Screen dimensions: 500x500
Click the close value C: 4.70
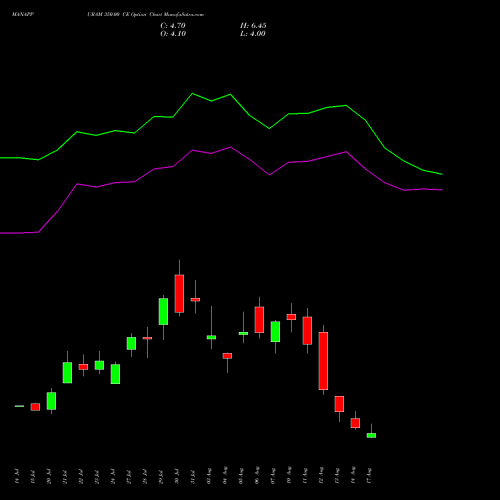tap(173, 25)
